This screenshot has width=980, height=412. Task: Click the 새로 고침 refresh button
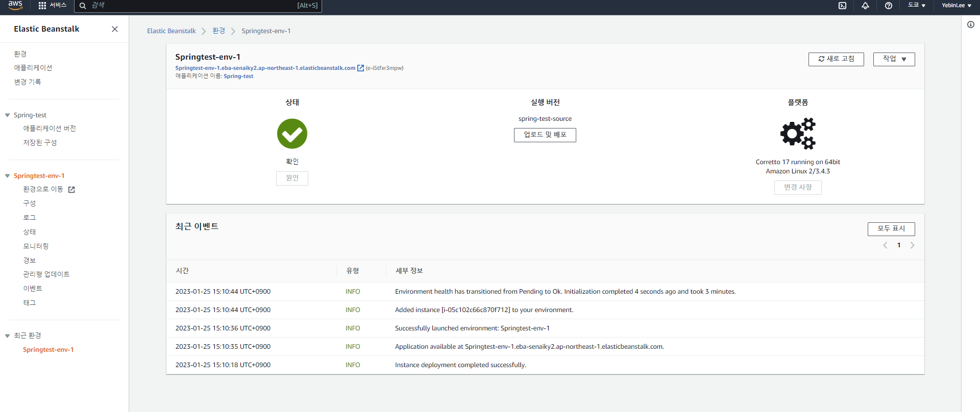(836, 59)
